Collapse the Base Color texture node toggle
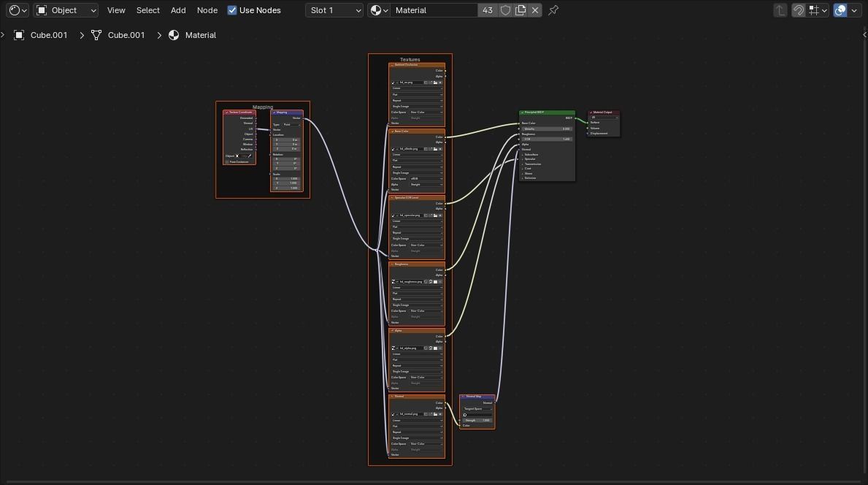Image resolution: width=868 pixels, height=485 pixels. point(393,131)
